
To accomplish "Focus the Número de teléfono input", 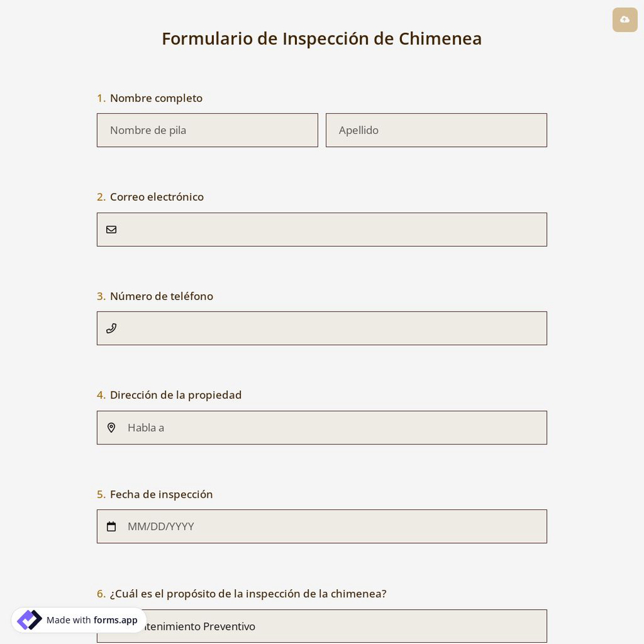I will point(322,328).
